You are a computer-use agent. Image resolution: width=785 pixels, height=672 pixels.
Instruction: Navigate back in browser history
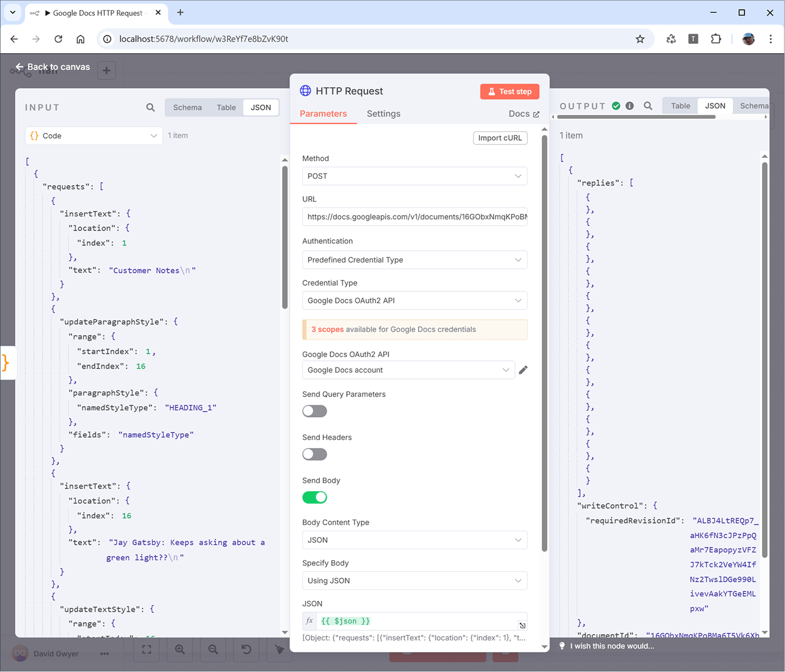coord(14,39)
